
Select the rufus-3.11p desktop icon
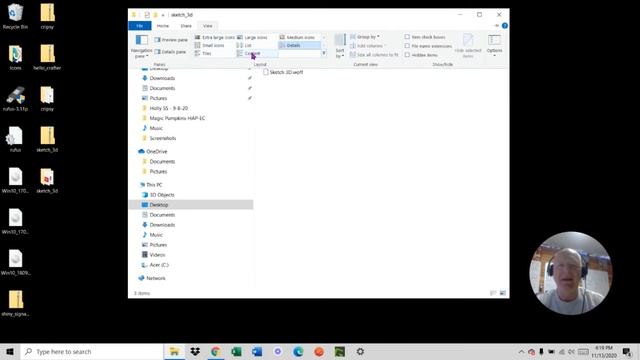[16, 99]
